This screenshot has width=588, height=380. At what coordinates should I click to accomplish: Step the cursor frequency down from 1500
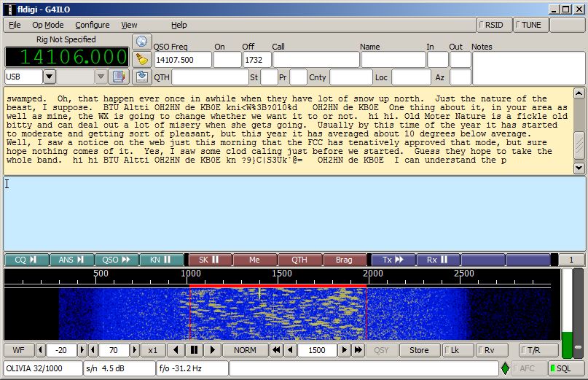pos(290,350)
